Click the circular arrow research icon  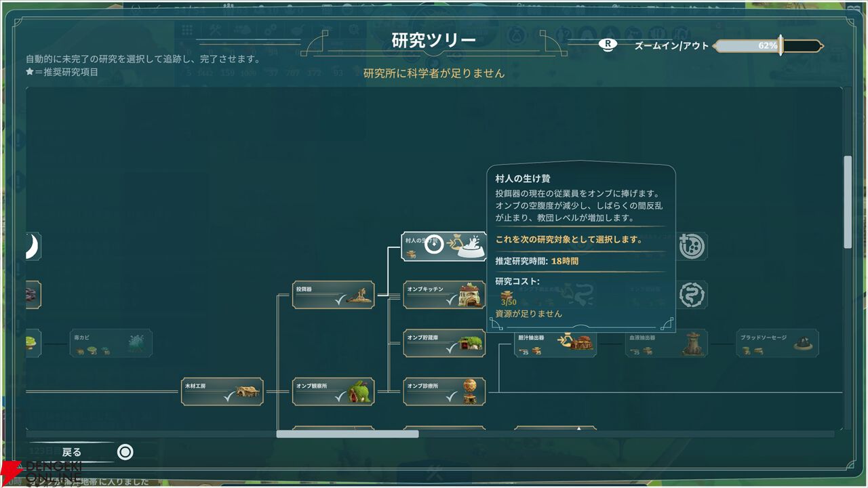(693, 247)
